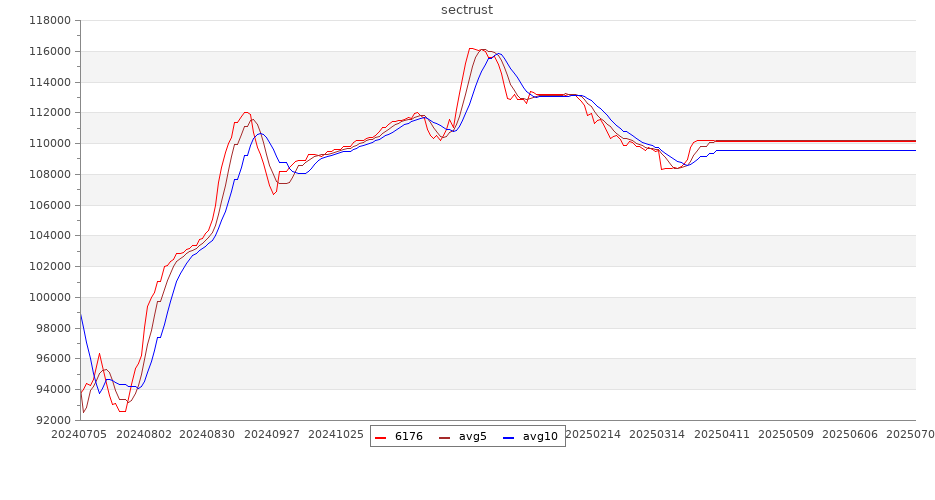The image size is (935, 500).
Task: Click the dark red swatch beside avg5
Action: [446, 437]
